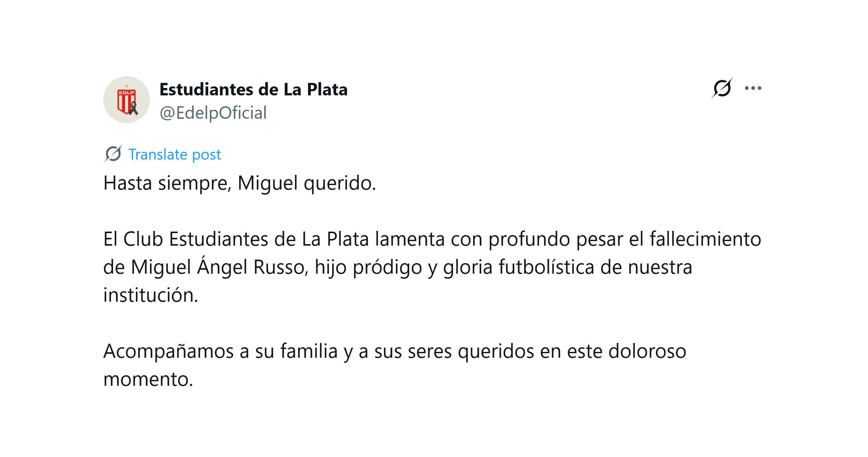Click the word "doloroso"
Image resolution: width=868 pixels, height=457 pixels.
pos(647,351)
